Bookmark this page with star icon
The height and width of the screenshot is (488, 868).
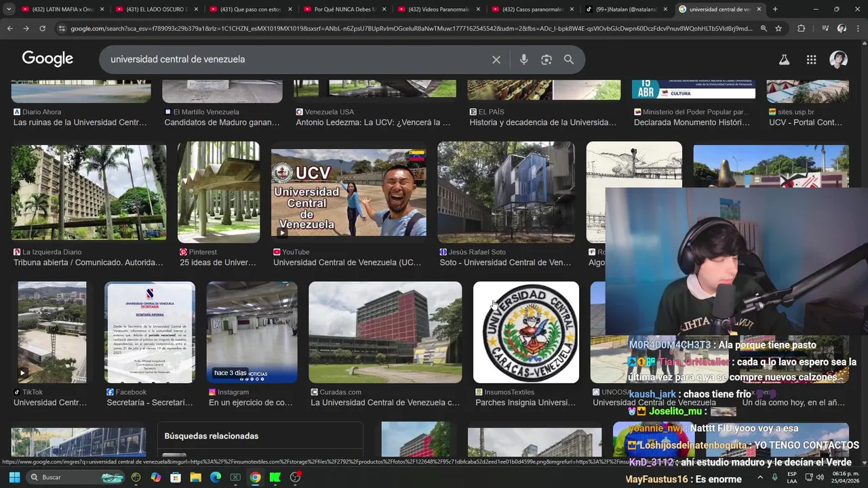(x=778, y=28)
